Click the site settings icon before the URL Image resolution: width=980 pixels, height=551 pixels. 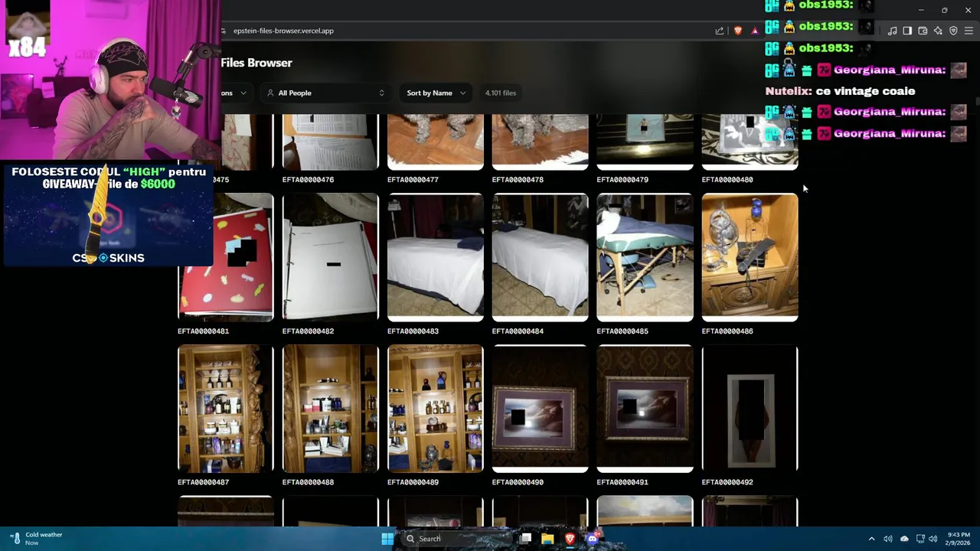coord(224,31)
